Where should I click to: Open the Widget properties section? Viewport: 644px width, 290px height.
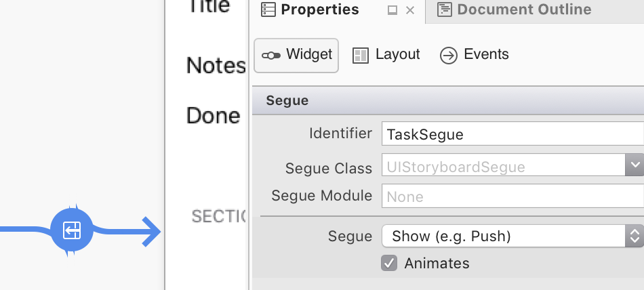[x=296, y=55]
